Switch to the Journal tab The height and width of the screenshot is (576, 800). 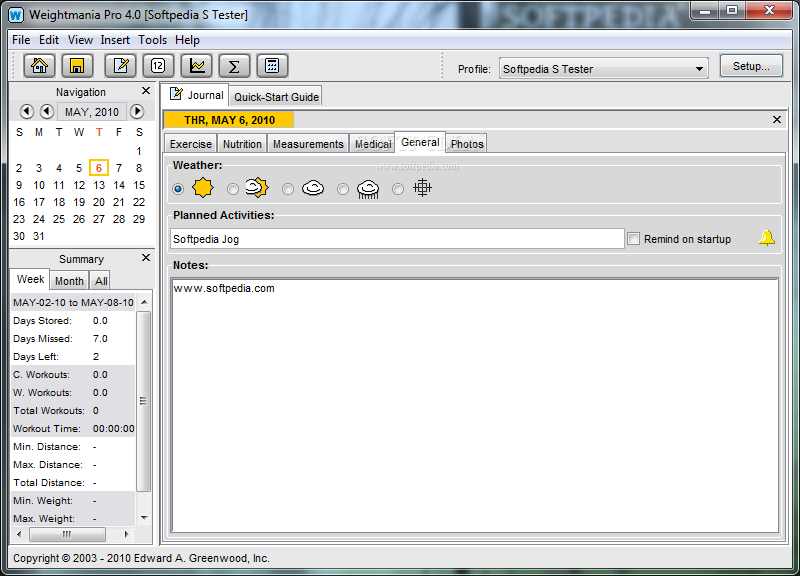[196, 95]
